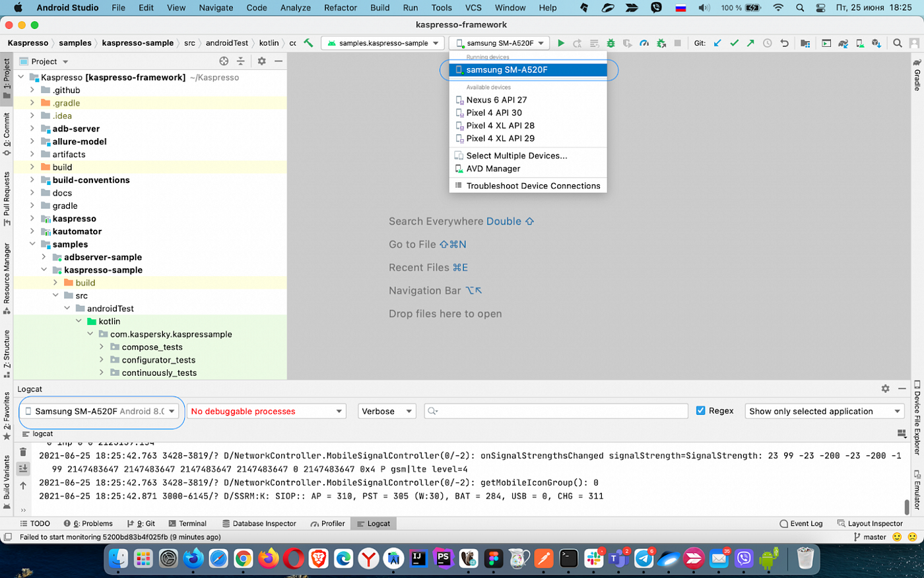Expand the adb-server folder in tree
The image size is (924, 578).
pyautogui.click(x=32, y=129)
